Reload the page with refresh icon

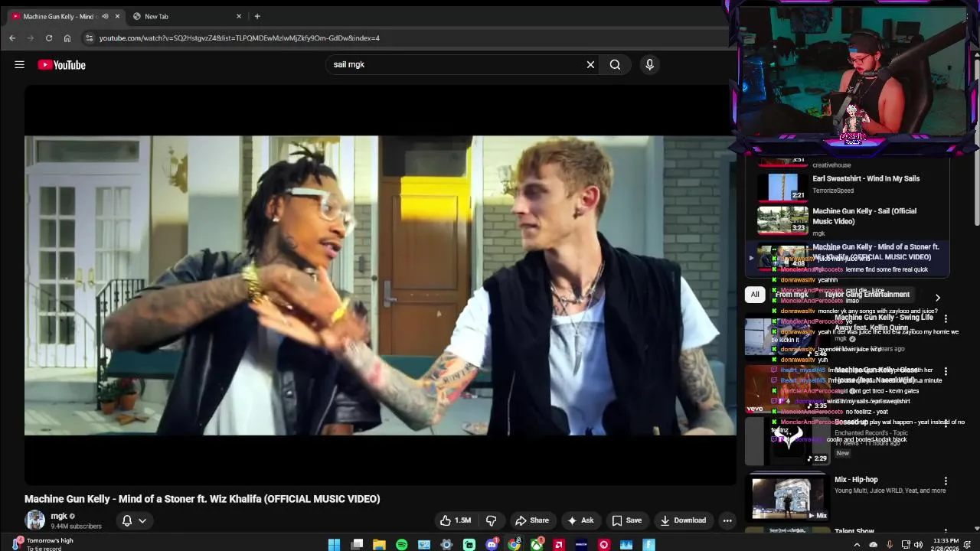(49, 37)
